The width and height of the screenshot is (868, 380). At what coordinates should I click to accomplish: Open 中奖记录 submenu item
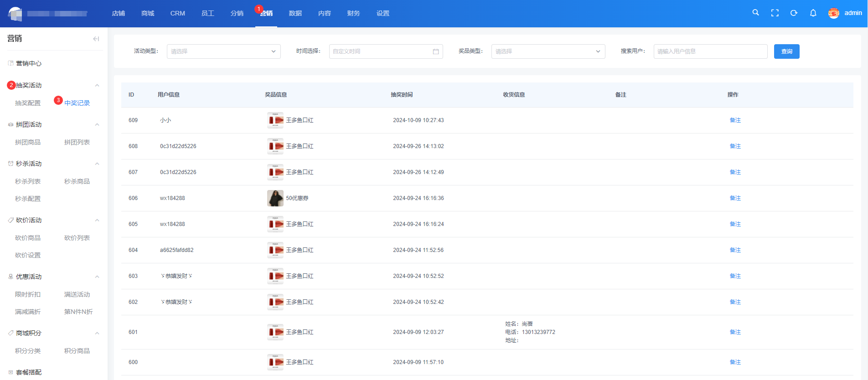point(77,103)
